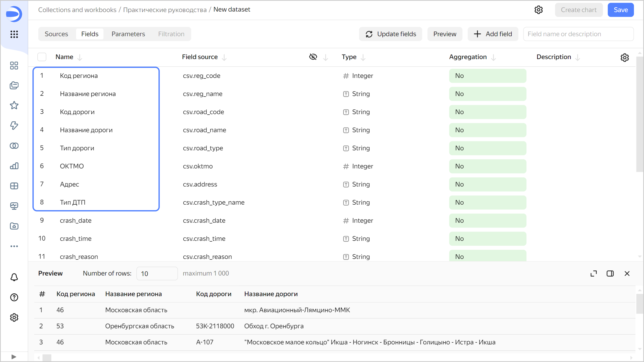Open the charts bar icon in the sidebar
Viewport: 644px width, 362px height.
[14, 166]
